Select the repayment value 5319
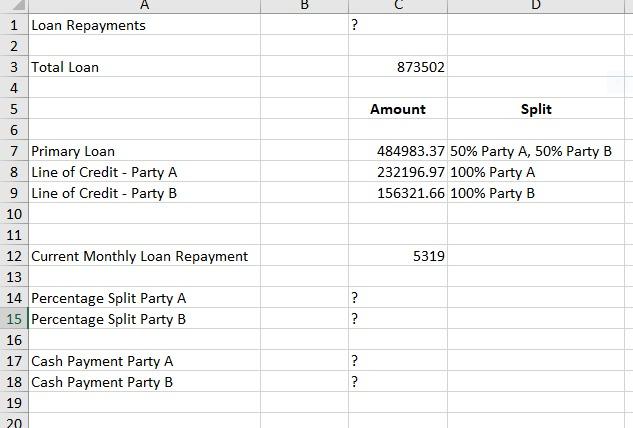 click(429, 256)
